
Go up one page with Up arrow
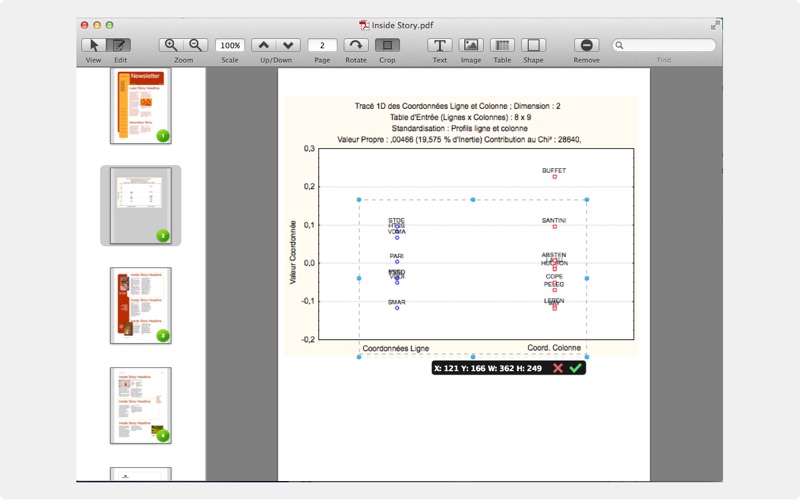[264, 45]
